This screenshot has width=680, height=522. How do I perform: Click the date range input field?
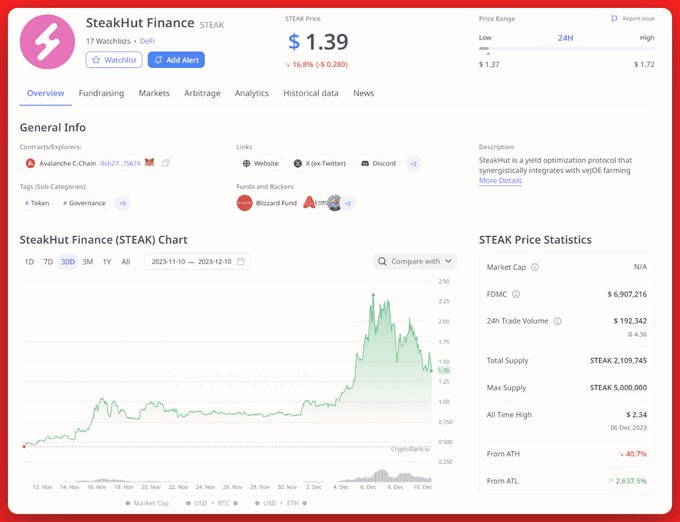click(197, 261)
